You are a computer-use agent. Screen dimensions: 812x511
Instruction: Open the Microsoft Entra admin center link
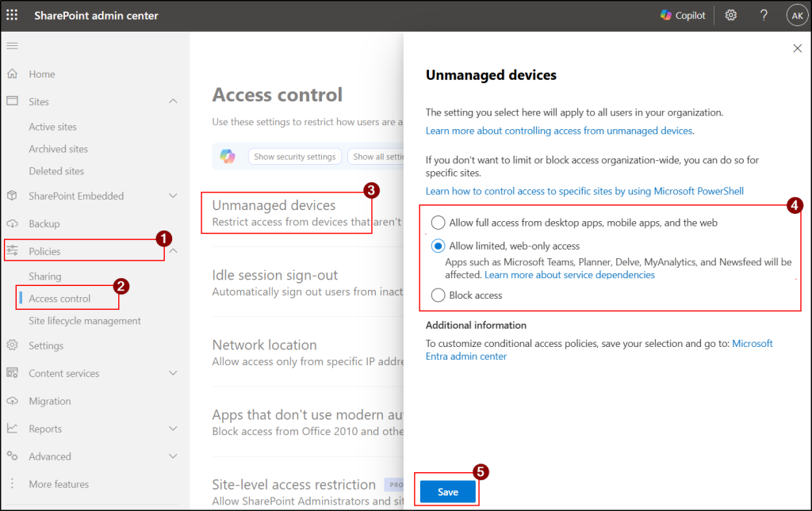click(599, 349)
